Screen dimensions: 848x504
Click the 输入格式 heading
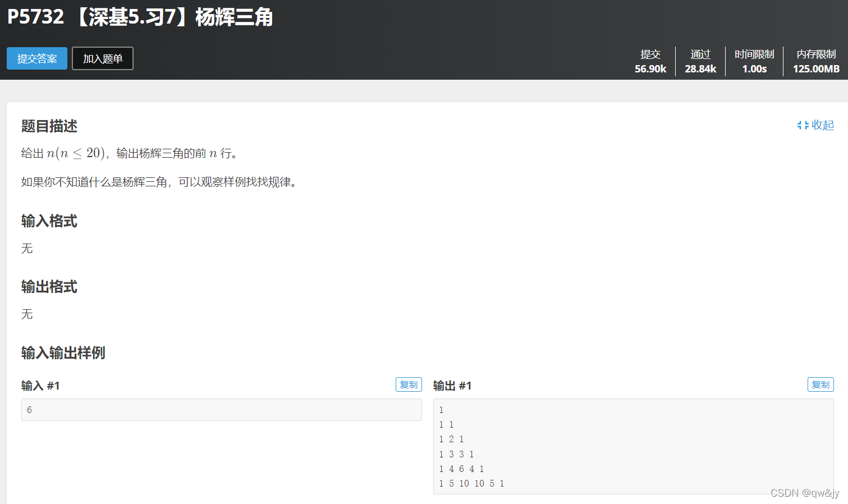pyautogui.click(x=49, y=221)
